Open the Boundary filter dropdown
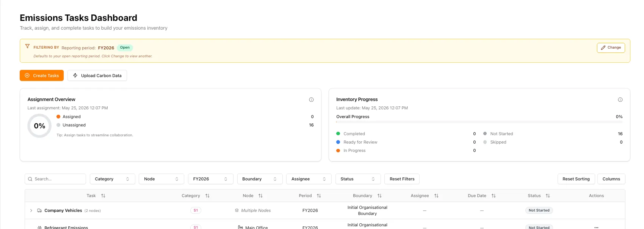 coord(260,179)
